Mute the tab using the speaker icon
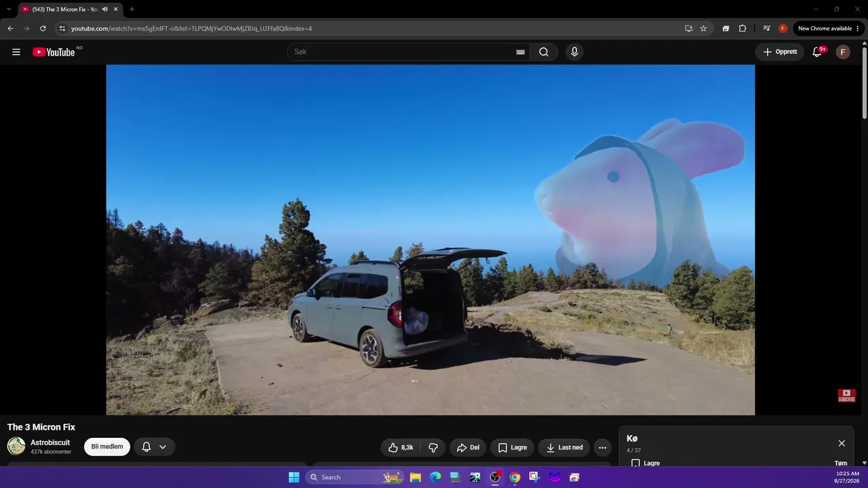868x488 pixels. pyautogui.click(x=105, y=9)
